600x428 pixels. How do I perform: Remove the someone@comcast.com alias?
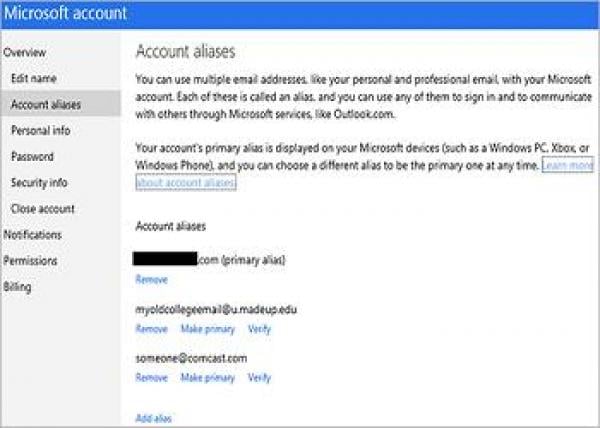[151, 378]
